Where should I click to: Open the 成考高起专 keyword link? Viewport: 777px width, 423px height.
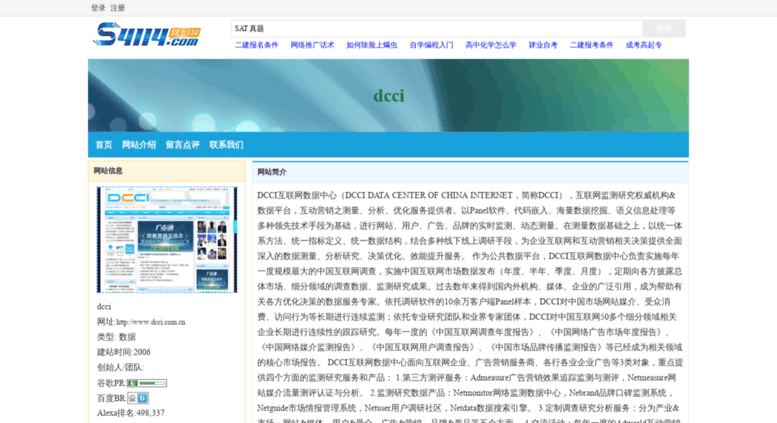tap(644, 45)
